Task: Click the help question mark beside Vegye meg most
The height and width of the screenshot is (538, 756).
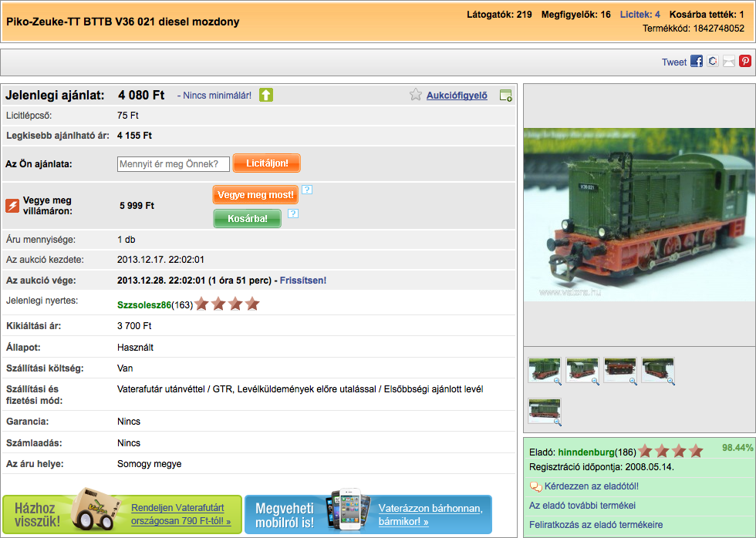Action: 307,190
